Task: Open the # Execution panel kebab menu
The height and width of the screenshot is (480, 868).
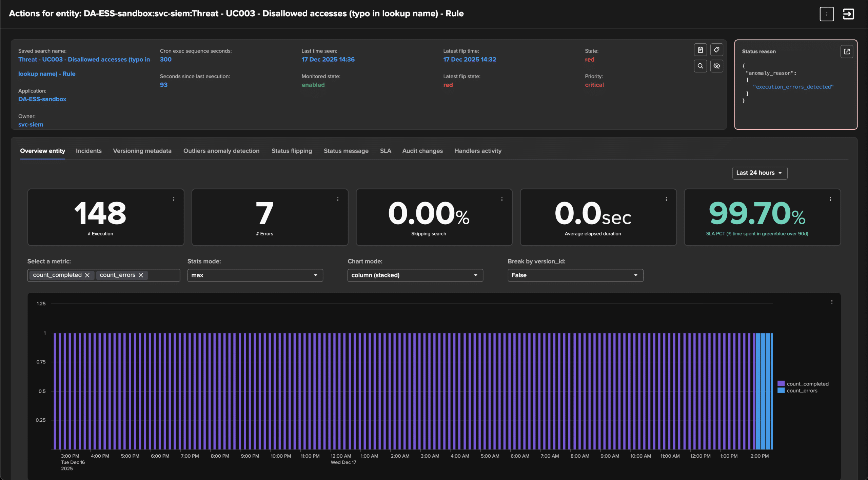Action: coord(174,199)
